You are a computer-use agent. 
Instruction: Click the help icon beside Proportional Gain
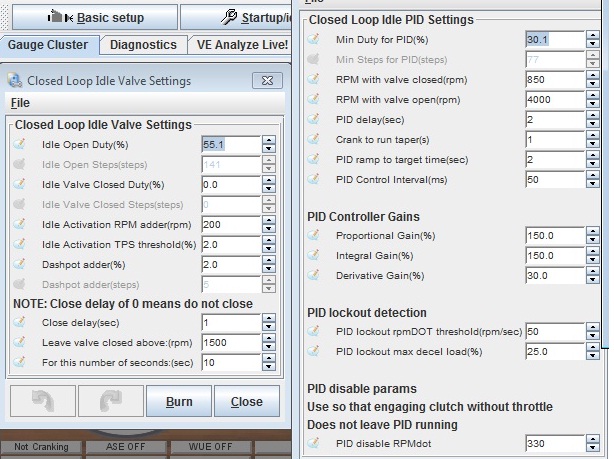(315, 235)
